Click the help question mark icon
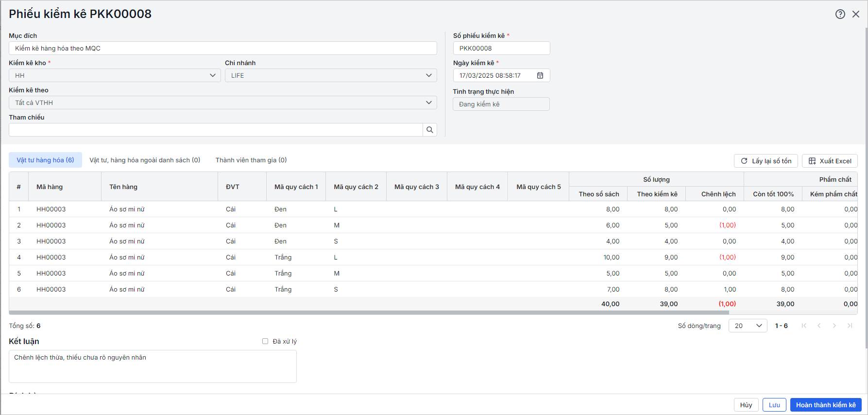 pyautogui.click(x=840, y=14)
